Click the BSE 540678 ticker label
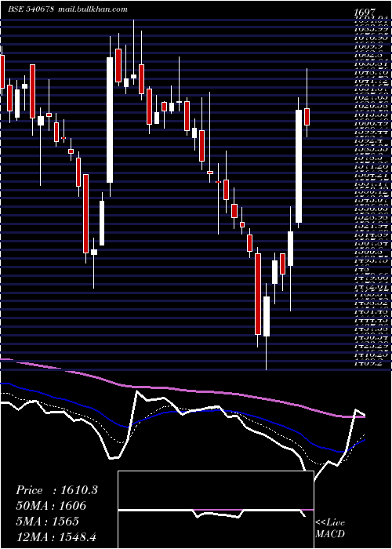Image resolution: width=392 pixels, height=549 pixels. pyautogui.click(x=31, y=9)
